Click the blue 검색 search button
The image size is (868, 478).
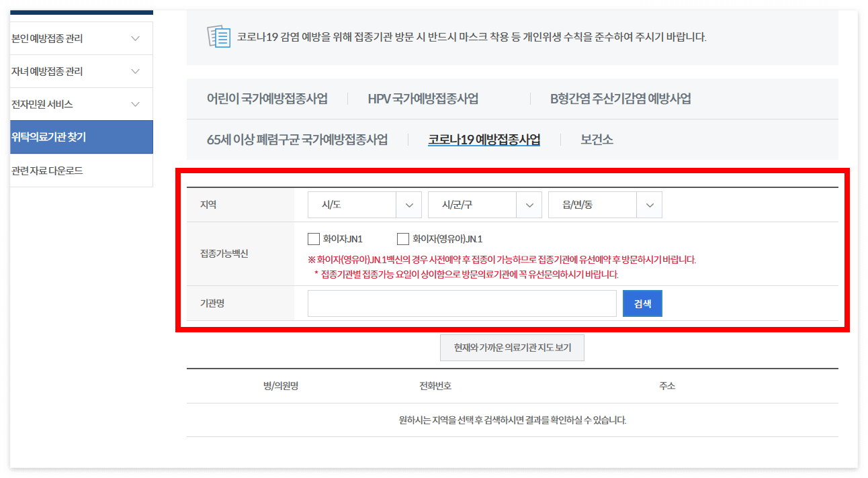click(642, 303)
